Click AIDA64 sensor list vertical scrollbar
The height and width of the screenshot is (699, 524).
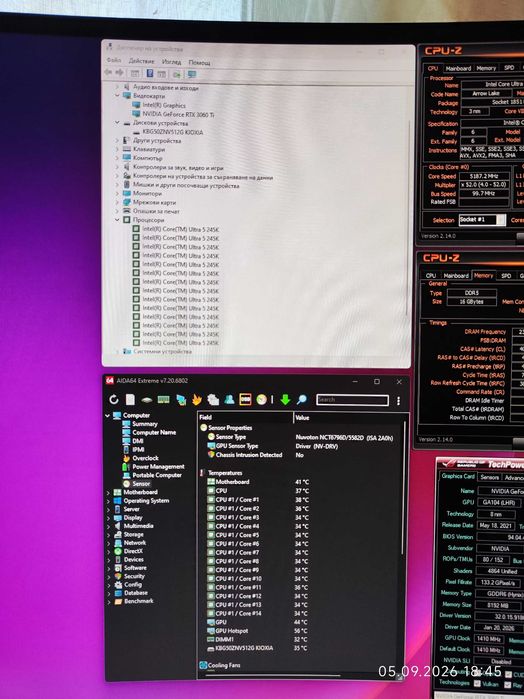pos(404,490)
